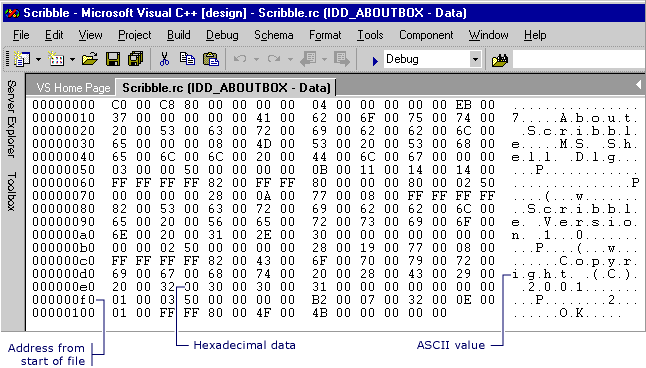
Task: Open the New Project dropdown arrow
Action: (x=38, y=60)
